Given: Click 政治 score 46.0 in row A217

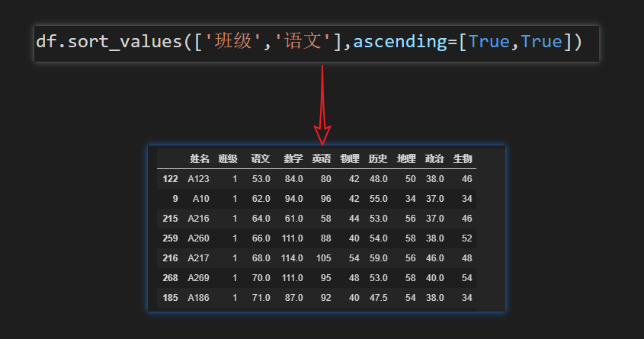Looking at the screenshot, I should click(435, 257).
